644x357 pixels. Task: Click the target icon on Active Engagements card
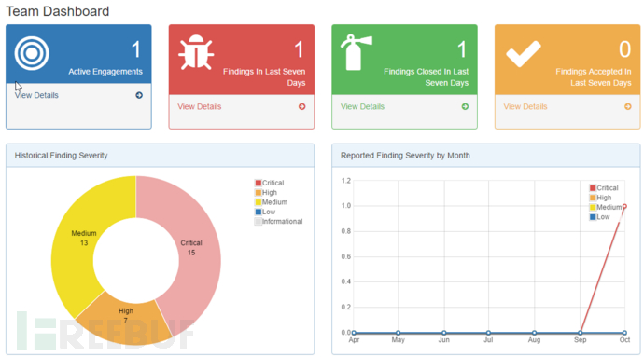point(32,53)
